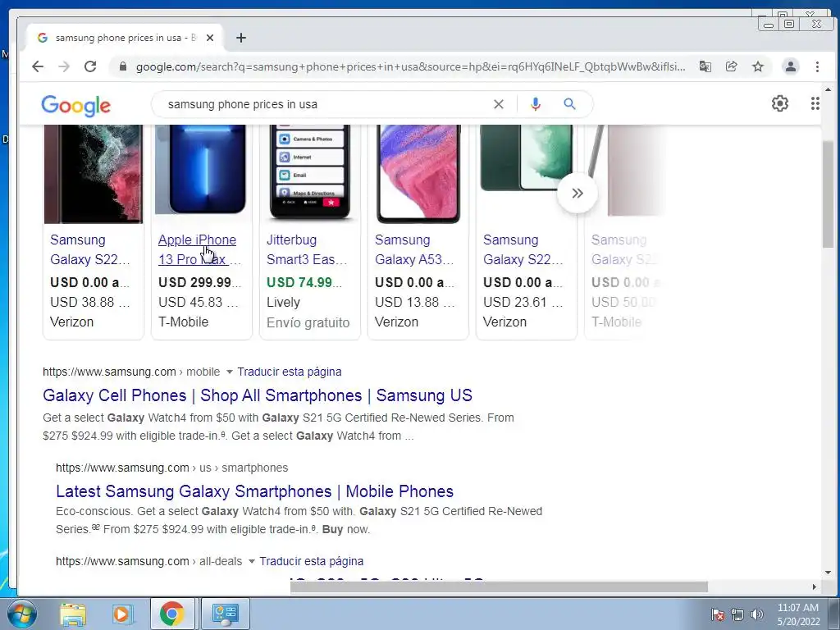Click the Galaxy A53 phone image
This screenshot has width=840, height=630.
point(418,174)
